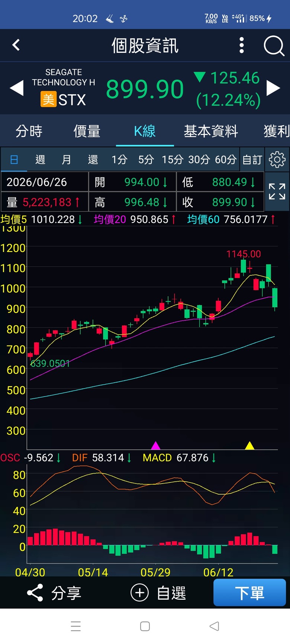290x644 pixels.
Task: Select 還 adjusted price option
Action: tap(93, 160)
